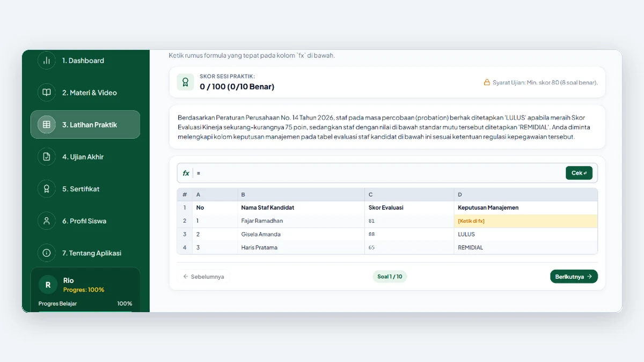The width and height of the screenshot is (644, 362).
Task: Click the Progres Belajar progress bar
Action: pyautogui.click(x=85, y=311)
